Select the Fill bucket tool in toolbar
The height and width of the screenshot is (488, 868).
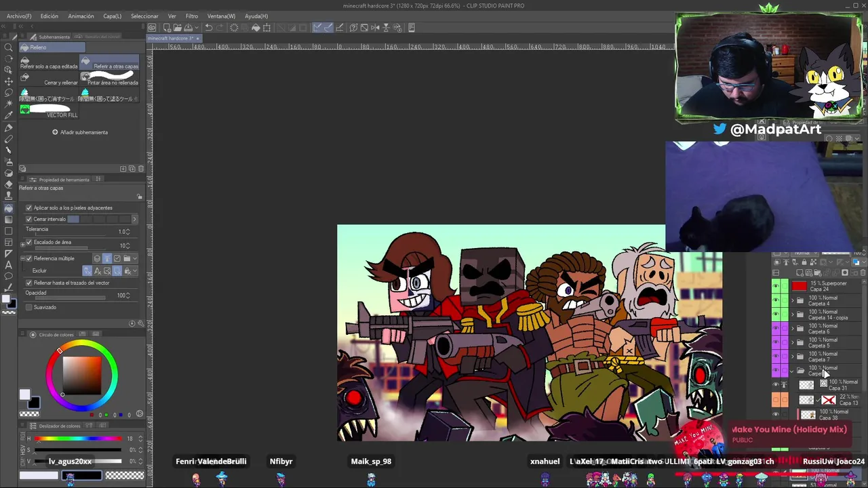click(x=9, y=208)
